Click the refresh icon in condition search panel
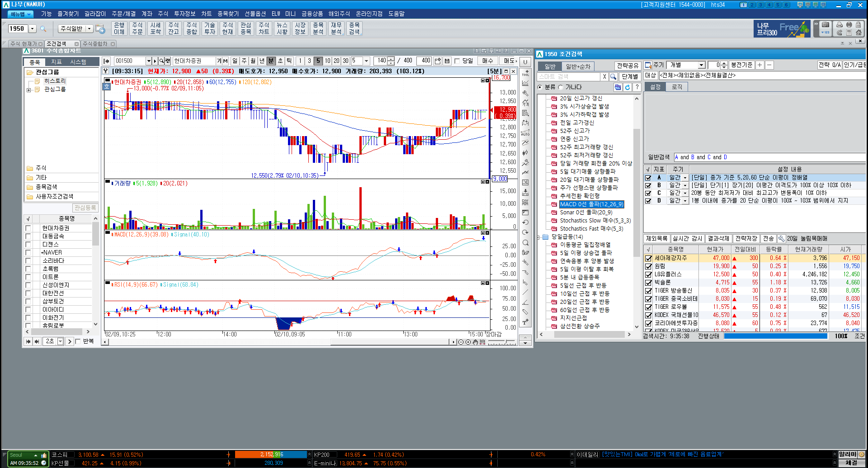868x468 pixels. [627, 87]
